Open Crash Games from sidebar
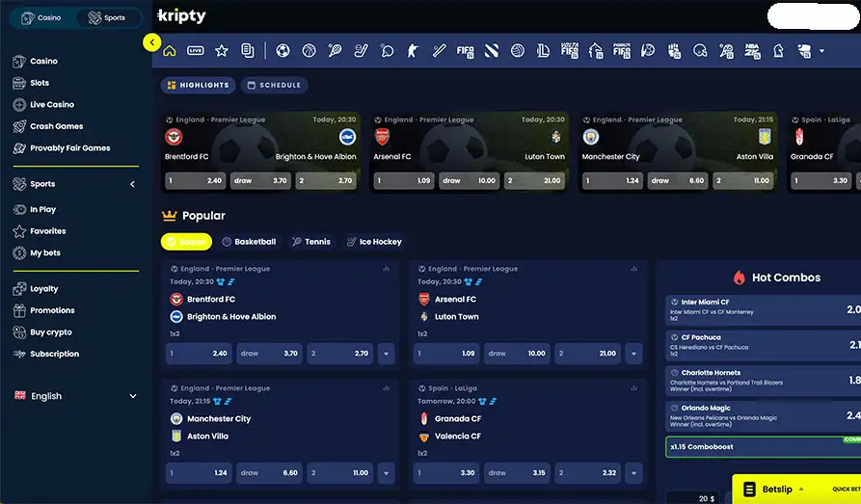The height and width of the screenshot is (504, 861). 56,126
